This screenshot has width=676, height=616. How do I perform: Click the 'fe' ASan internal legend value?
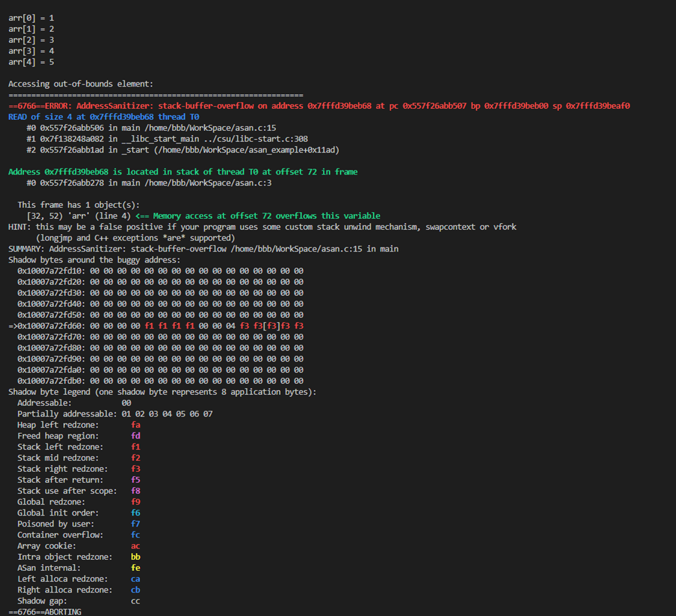135,568
